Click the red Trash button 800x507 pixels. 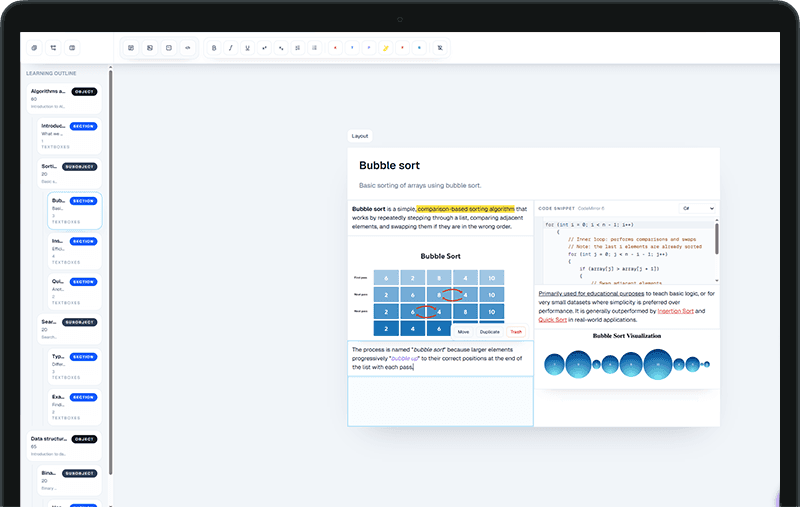516,332
